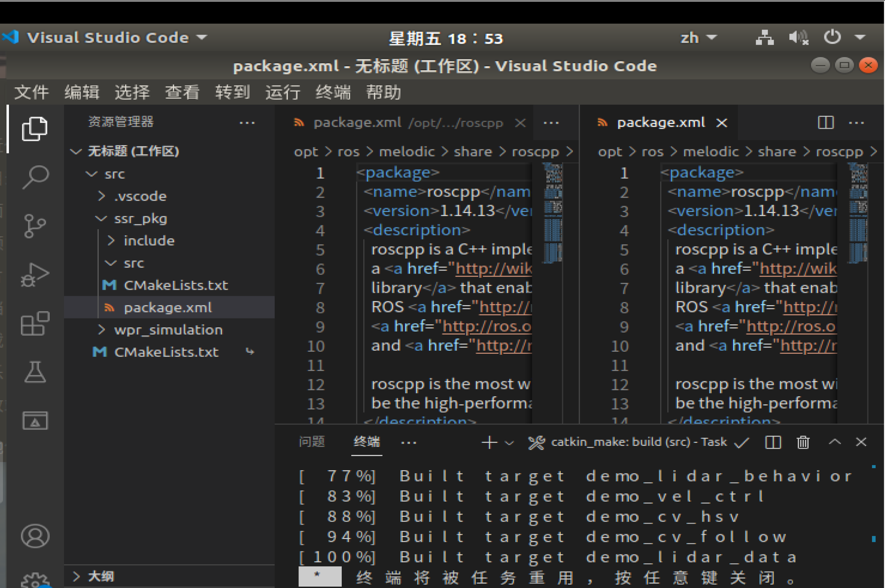Screen dimensions: 885x588
Task: Switch to the 问题 panel tab
Action: pos(312,442)
